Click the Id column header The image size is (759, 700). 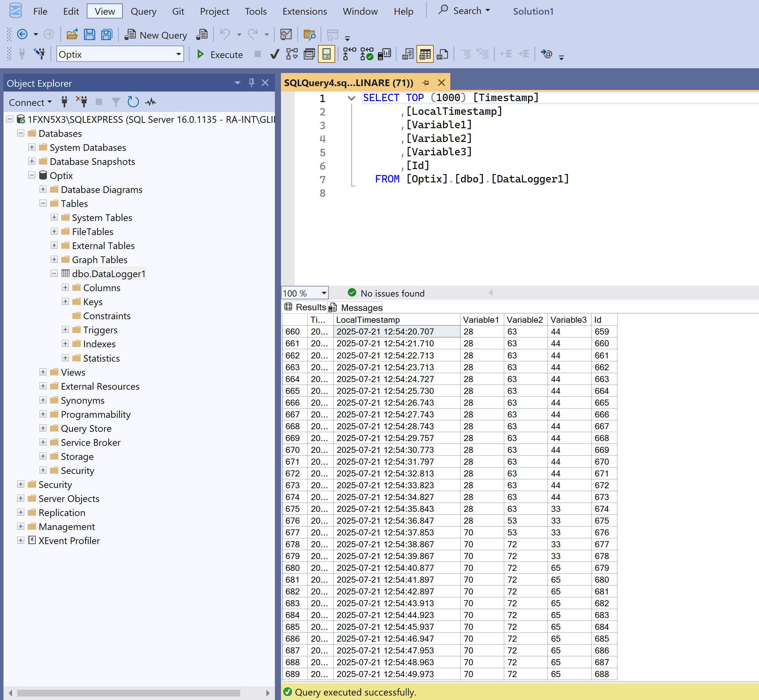pos(604,320)
